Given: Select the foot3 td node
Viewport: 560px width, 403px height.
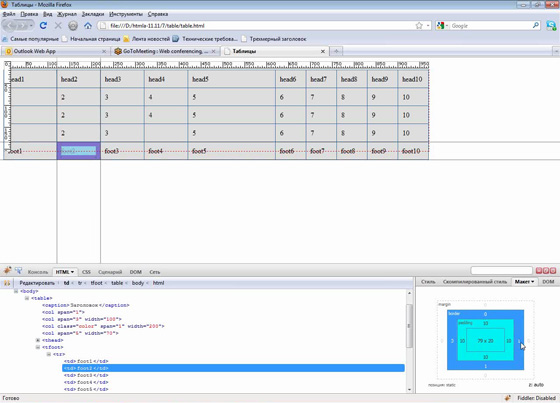Looking at the screenshot, I should (x=86, y=375).
